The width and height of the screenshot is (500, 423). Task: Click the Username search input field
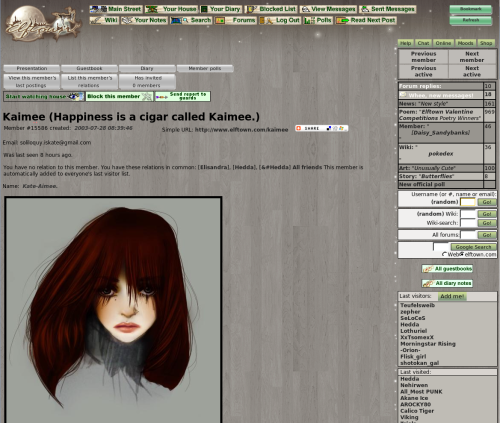coord(468,202)
